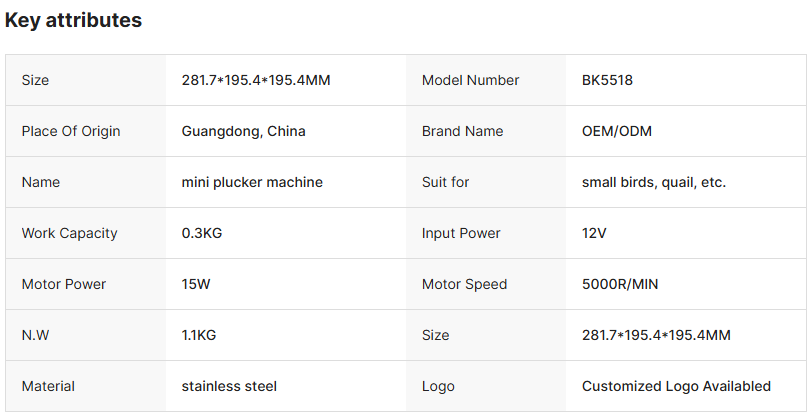This screenshot has height=416, width=811.
Task: Click the stainless steel material value
Action: [229, 386]
